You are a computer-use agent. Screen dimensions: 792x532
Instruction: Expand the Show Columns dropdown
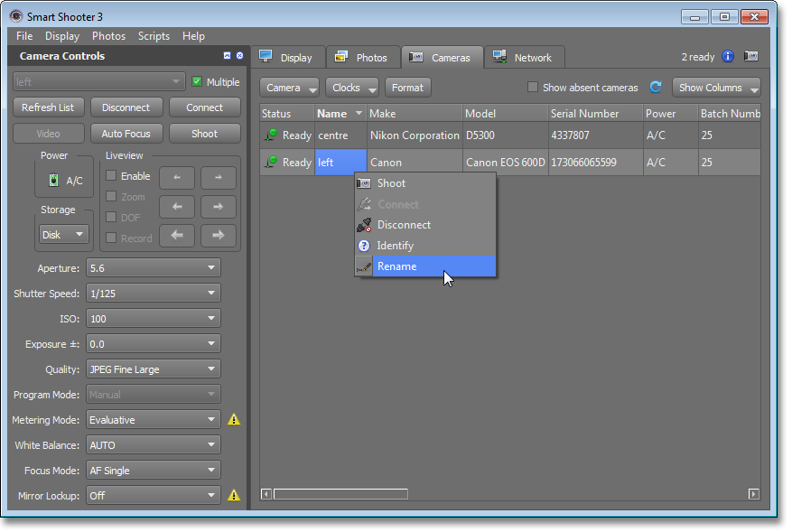click(716, 88)
